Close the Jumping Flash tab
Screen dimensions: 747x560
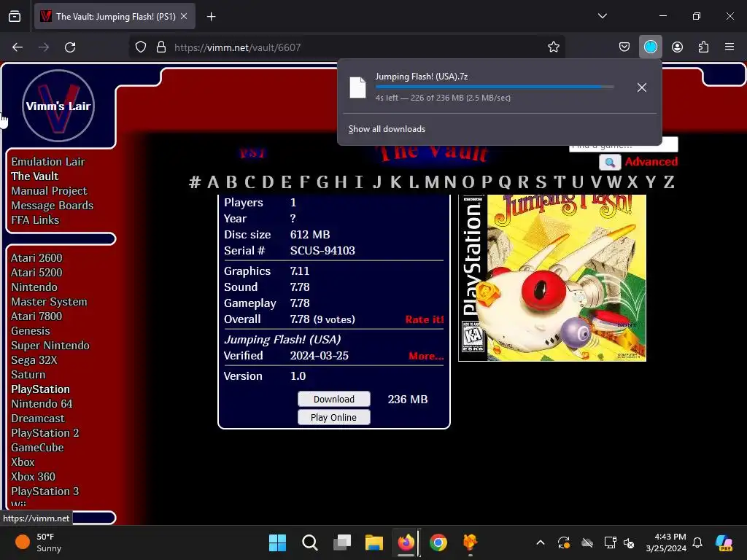184,16
